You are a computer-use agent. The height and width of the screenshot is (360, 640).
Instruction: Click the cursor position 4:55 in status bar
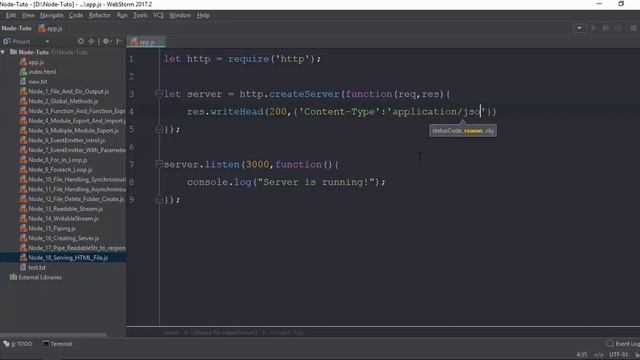point(582,354)
